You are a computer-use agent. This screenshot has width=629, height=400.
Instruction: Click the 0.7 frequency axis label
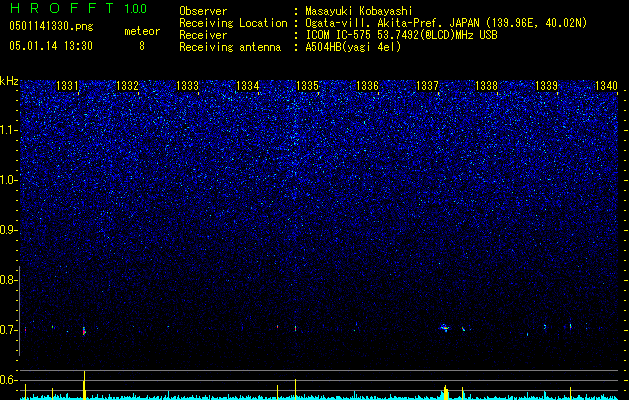[7, 330]
